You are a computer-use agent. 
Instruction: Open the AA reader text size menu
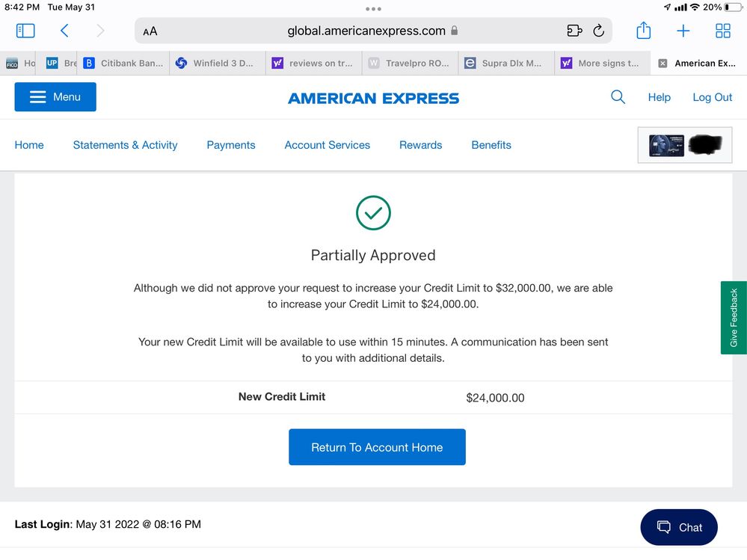click(150, 31)
